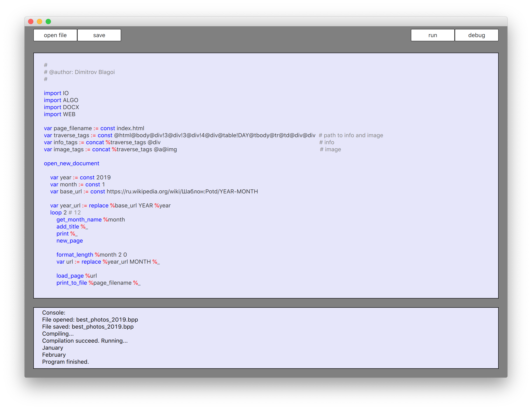Click the 'load_page %url' line
This screenshot has height=410, width=532.
click(77, 276)
